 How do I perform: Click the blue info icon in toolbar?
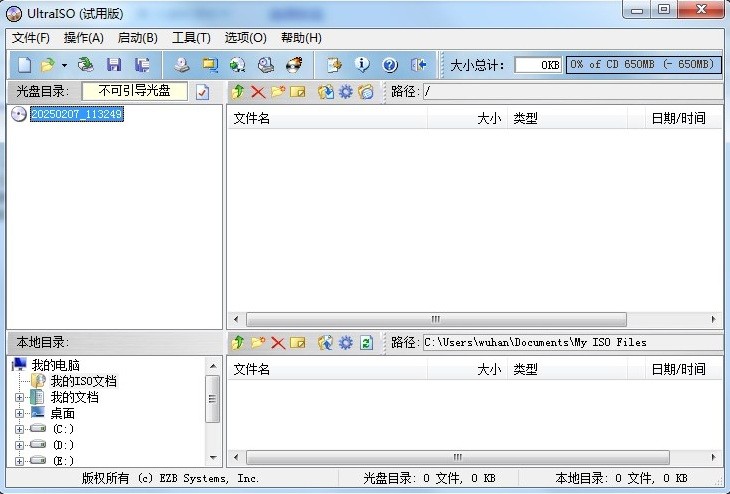[362, 65]
